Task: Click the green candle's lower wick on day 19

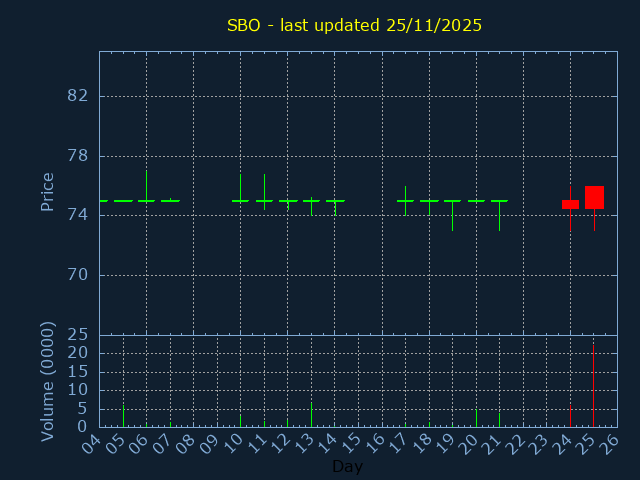Action: [452, 216]
